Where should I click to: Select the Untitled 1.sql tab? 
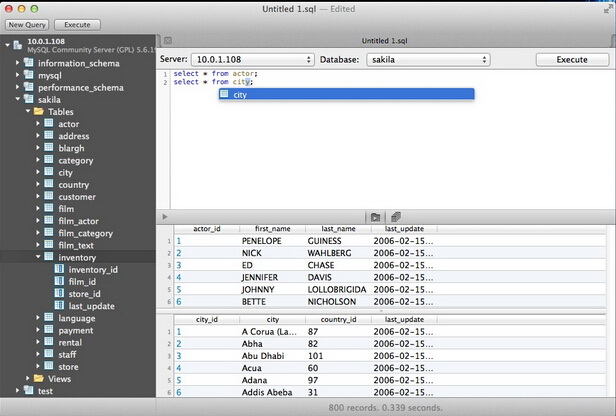tap(385, 40)
